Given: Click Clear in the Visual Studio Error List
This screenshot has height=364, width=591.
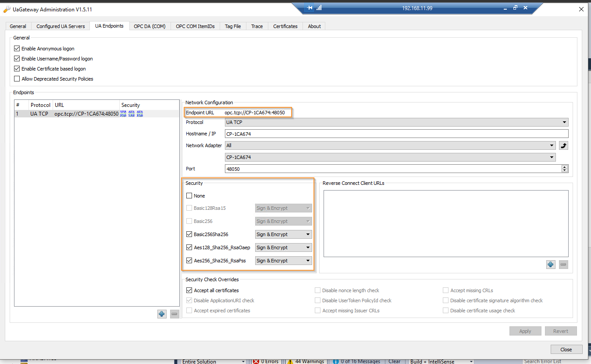Looking at the screenshot, I should 395,361.
